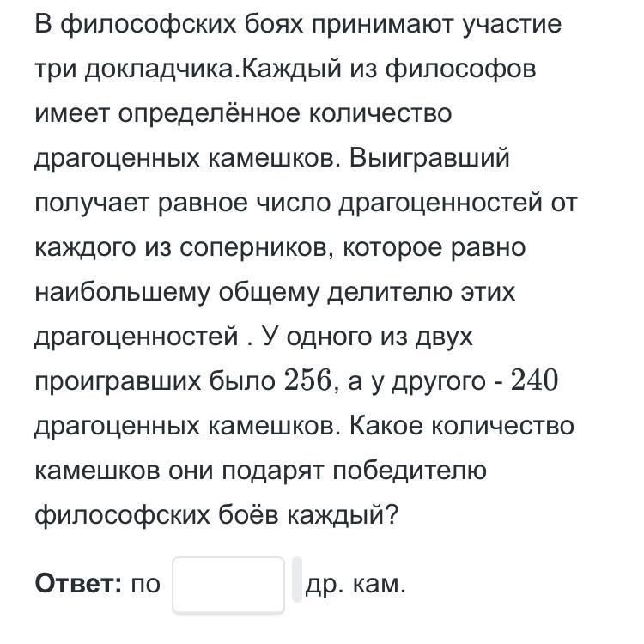
Task: Click the word "участие" in the first line
Action: pyautogui.click(x=513, y=24)
